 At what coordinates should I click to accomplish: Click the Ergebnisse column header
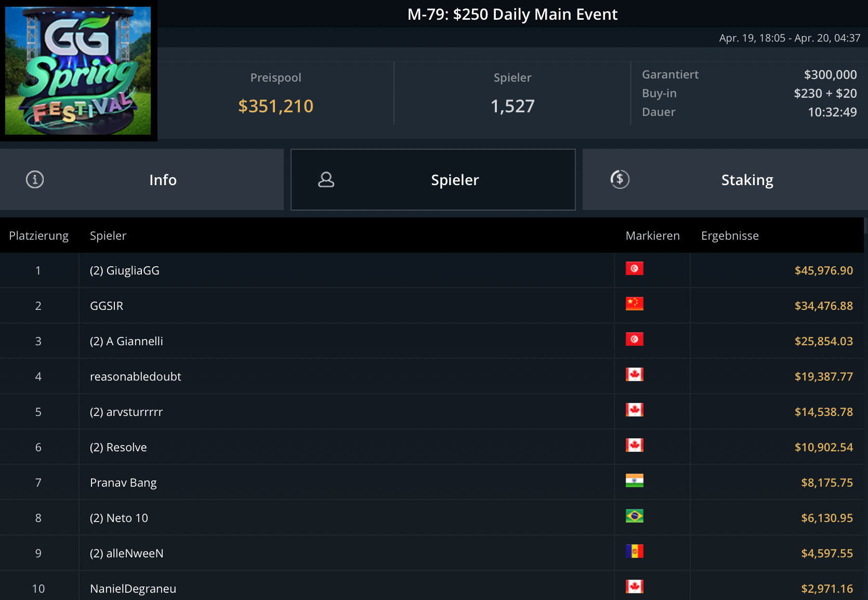730,236
